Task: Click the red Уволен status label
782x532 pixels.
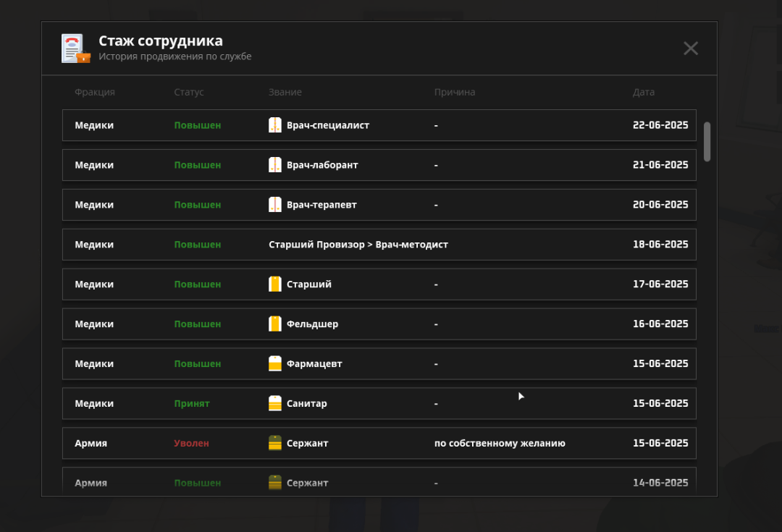Action: click(x=191, y=443)
